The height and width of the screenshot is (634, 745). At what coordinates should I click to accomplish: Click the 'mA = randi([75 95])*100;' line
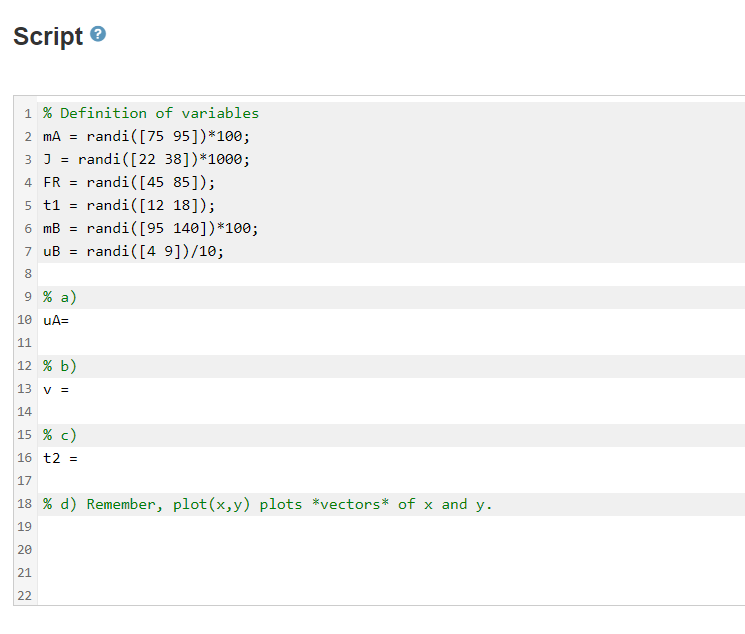click(146, 136)
